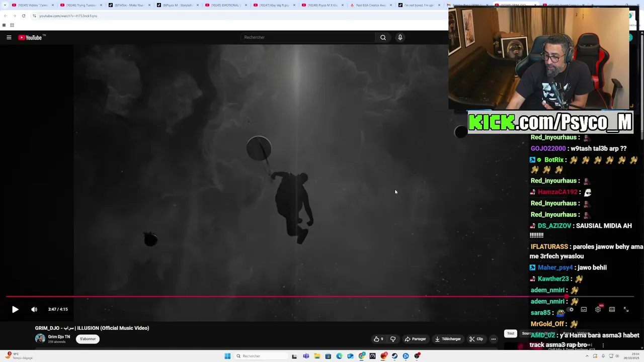The height and width of the screenshot is (362, 644).
Task: Focus the Rechercher YouTube search field
Action: pyautogui.click(x=307, y=37)
